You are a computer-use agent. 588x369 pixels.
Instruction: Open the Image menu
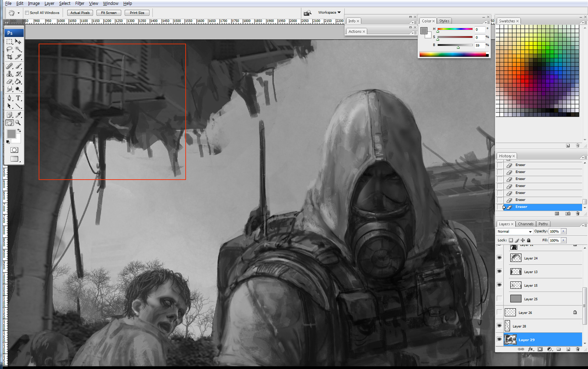coord(34,3)
